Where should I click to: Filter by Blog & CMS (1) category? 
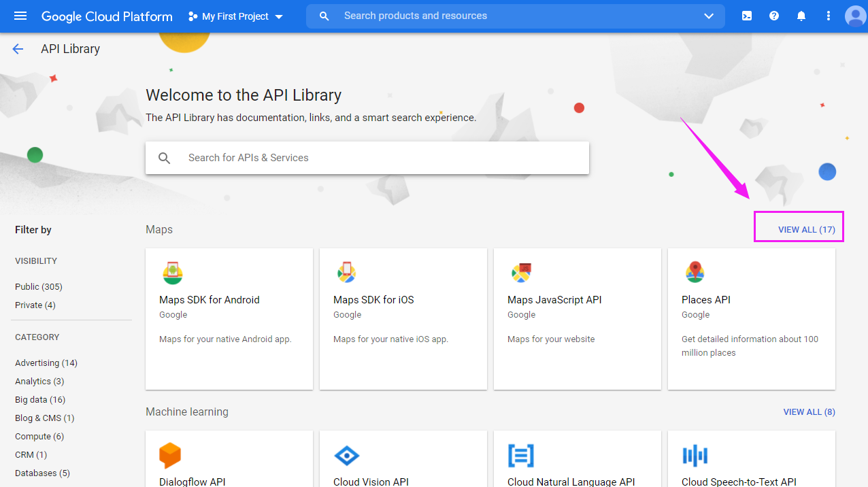(45, 418)
